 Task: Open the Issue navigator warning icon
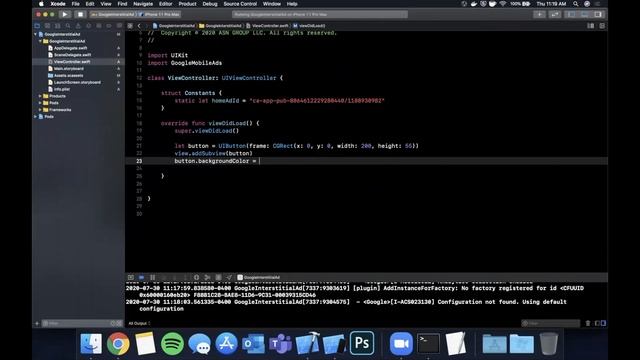click(78, 26)
